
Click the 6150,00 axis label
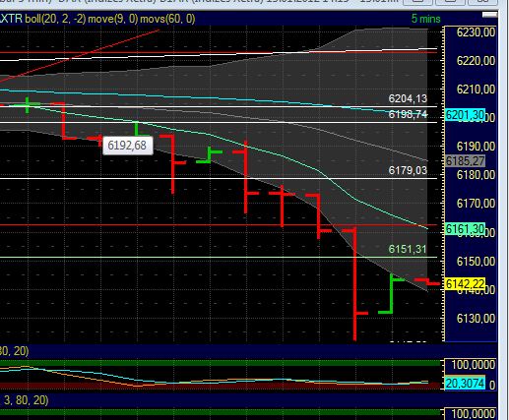(x=476, y=261)
